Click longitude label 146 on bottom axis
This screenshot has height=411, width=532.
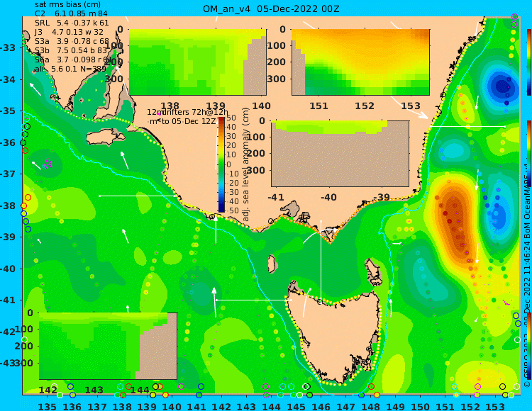coord(321,406)
